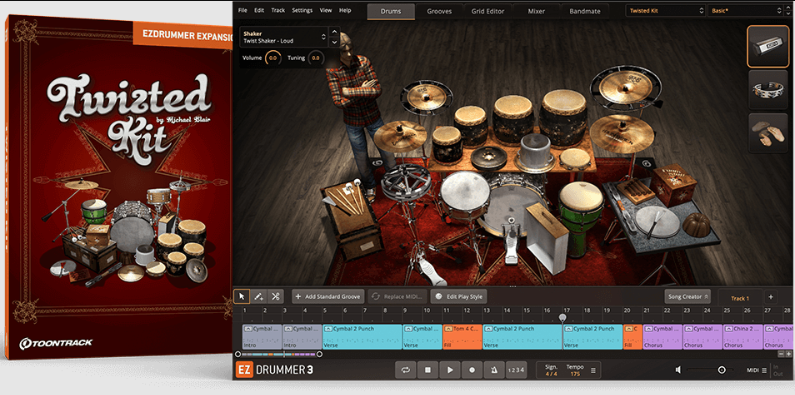Switch to the Grooves tab
This screenshot has width=795, height=395.
pos(439,11)
